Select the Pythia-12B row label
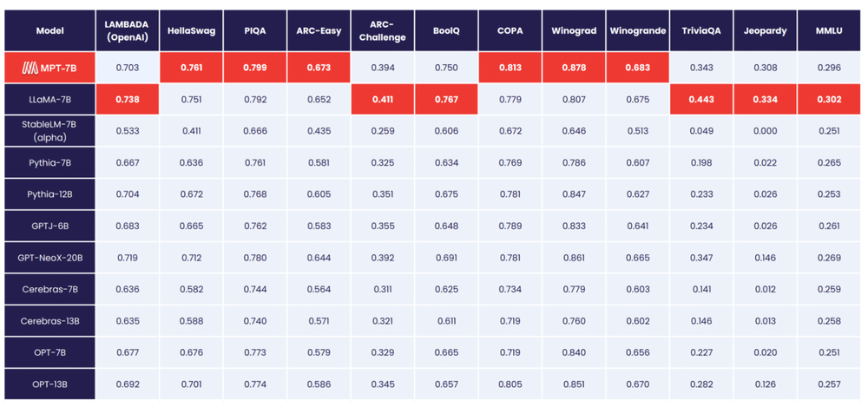Screen dimensions: 868x407 pyautogui.click(x=49, y=194)
